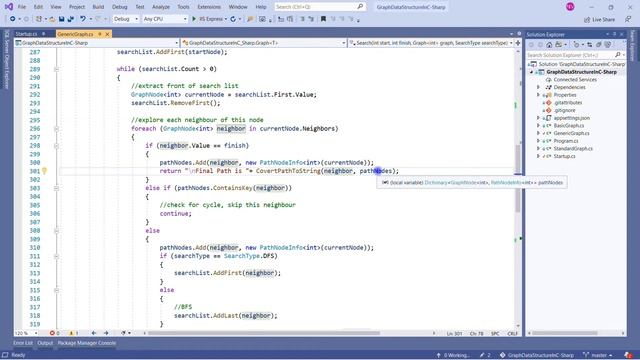Viewport: 640px width, 360px height.
Task: Open the project scope dropdown GraphDataStructureInC-Sharp
Action: click(97, 43)
